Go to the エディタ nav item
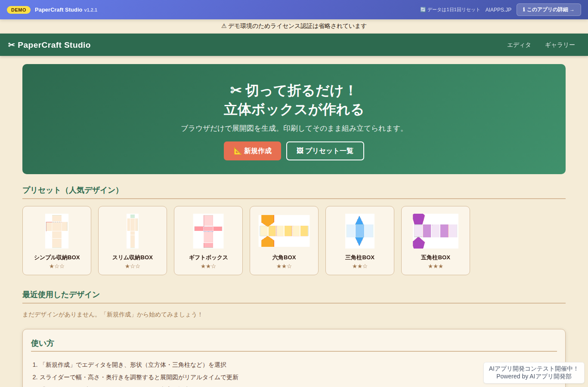This screenshot has width=588, height=387. point(519,45)
